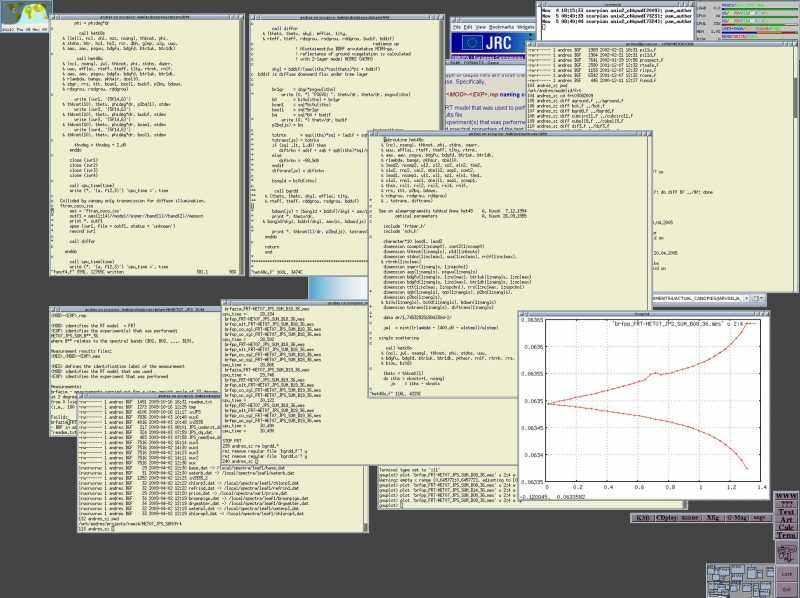Open the View menu in the browser
The width and height of the screenshot is (800, 598).
pyautogui.click(x=481, y=27)
